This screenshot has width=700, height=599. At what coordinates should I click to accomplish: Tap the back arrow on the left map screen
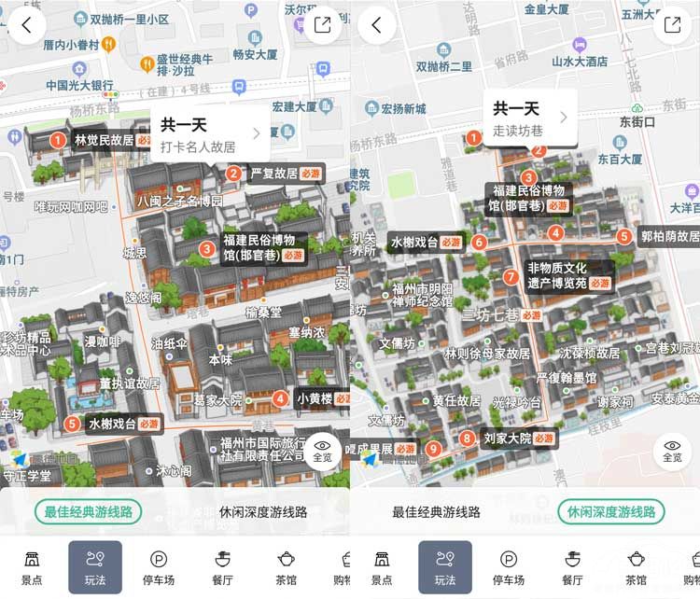tap(26, 25)
